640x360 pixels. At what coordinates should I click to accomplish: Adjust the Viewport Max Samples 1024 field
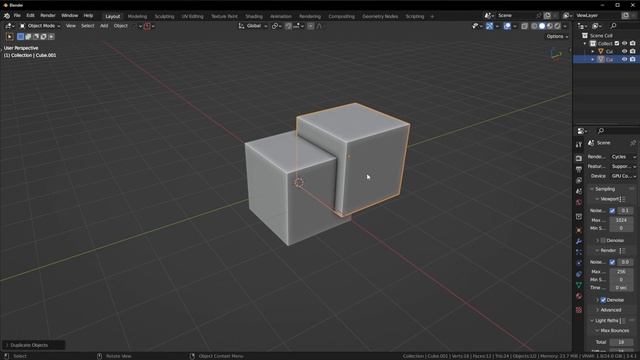pos(621,220)
